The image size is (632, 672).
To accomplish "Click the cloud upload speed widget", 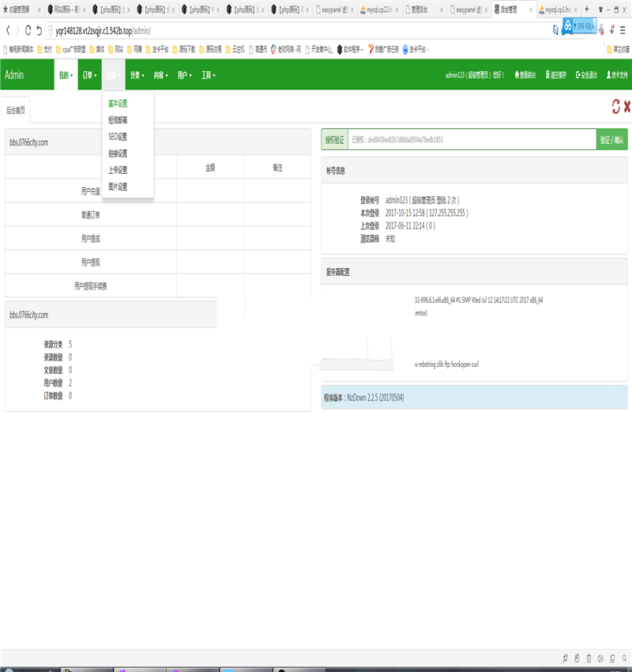I will [x=579, y=26].
